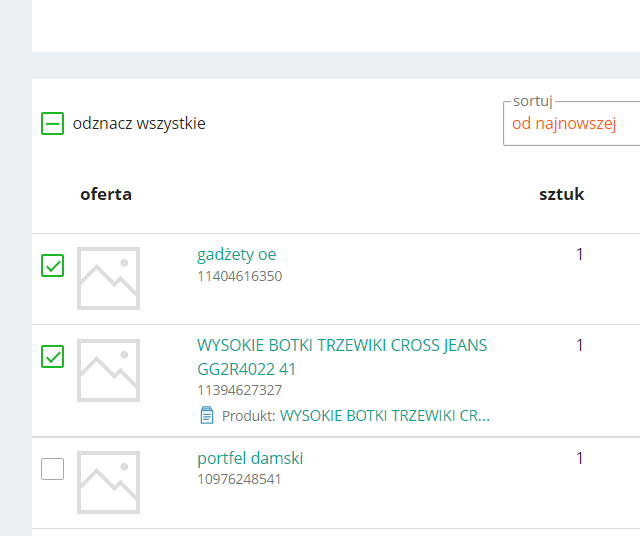The width and height of the screenshot is (640, 536).
Task: Click offer number 10976248541
Action: 239,479
